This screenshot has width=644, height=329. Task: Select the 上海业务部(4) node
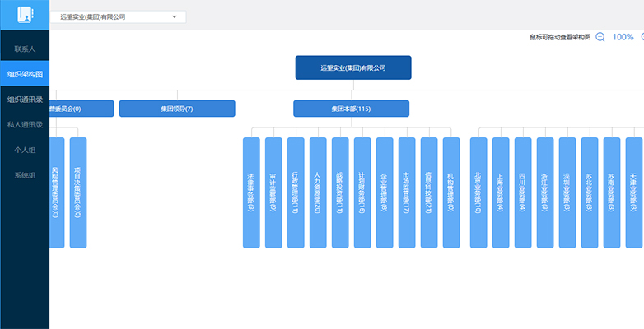coord(501,192)
